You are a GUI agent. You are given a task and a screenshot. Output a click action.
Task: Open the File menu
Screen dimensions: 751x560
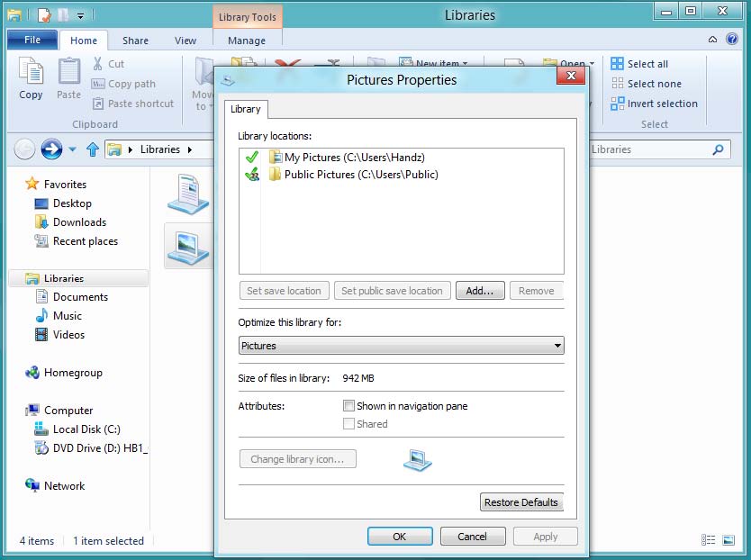(x=32, y=41)
